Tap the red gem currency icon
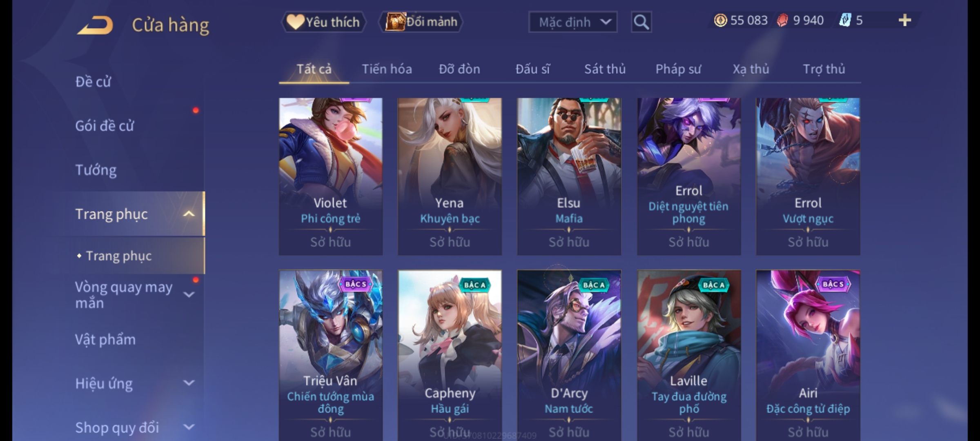 [x=782, y=20]
